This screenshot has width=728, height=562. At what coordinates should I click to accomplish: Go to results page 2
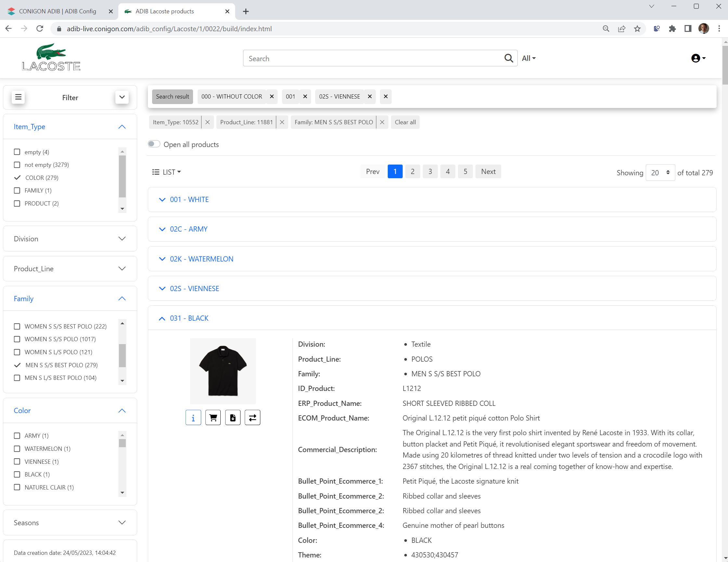pyautogui.click(x=412, y=171)
